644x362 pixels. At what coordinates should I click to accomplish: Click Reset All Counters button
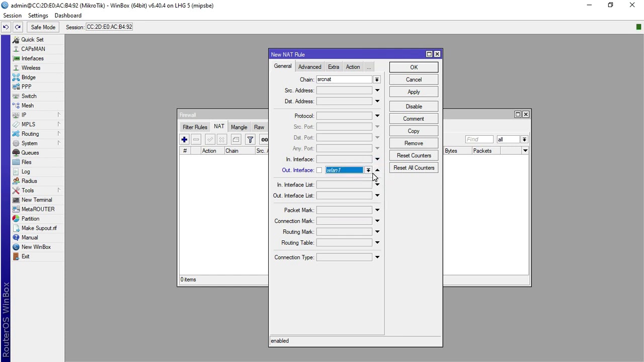414,168
